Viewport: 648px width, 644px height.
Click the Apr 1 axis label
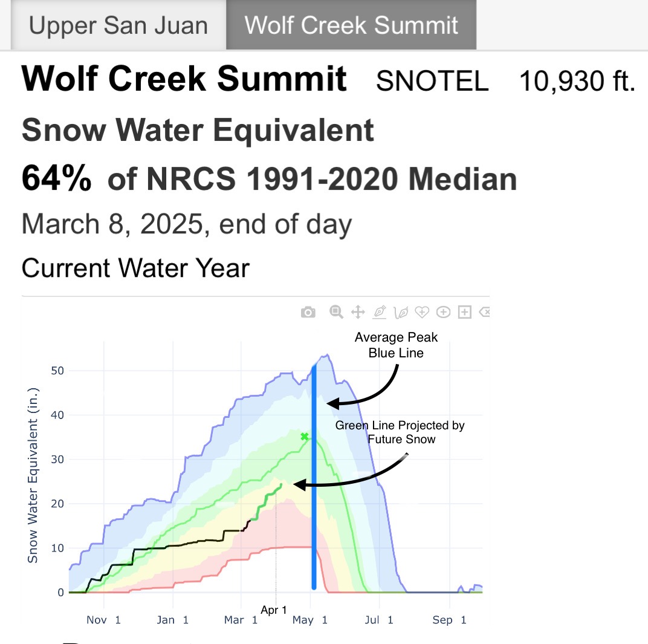coord(274,610)
